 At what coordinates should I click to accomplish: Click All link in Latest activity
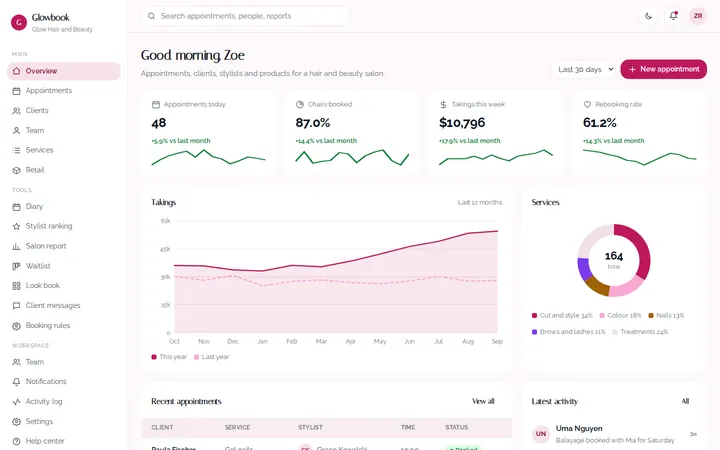[x=685, y=401]
